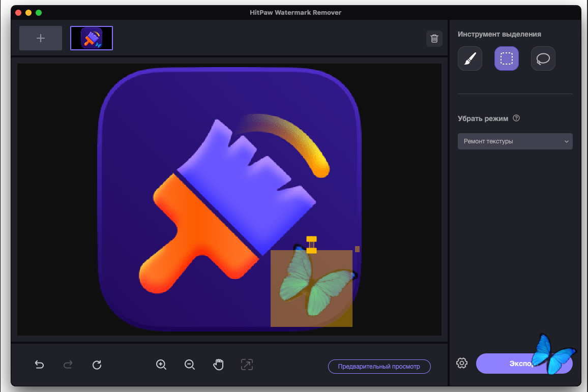The image size is (588, 392).
Task: Click the trash icon to delete image
Action: [x=434, y=38]
